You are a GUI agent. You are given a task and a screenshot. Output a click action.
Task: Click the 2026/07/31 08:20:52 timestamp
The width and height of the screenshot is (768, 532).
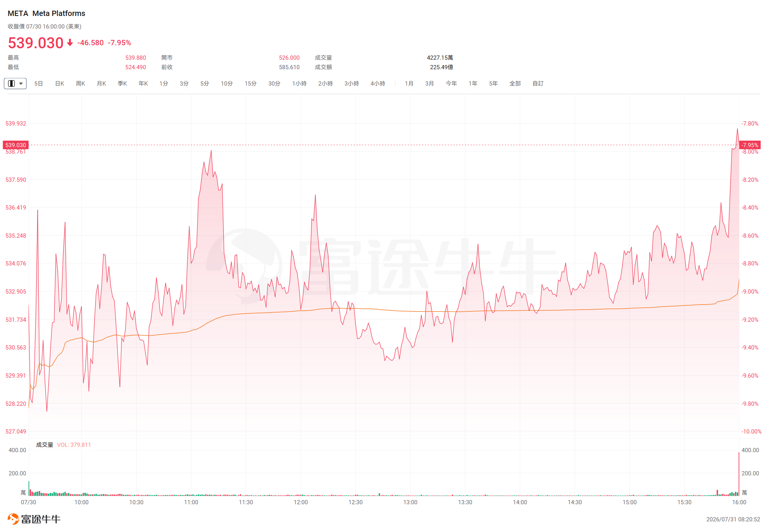coord(733,519)
